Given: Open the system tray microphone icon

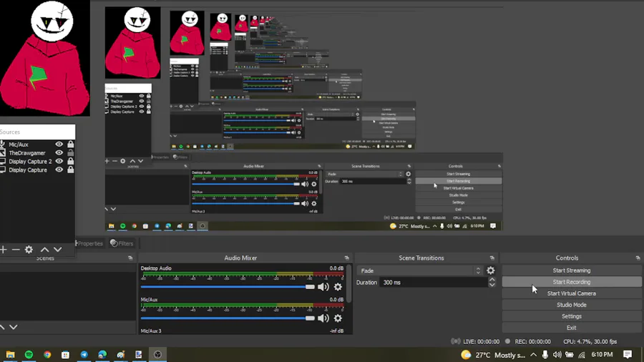Looking at the screenshot, I should coord(545,355).
